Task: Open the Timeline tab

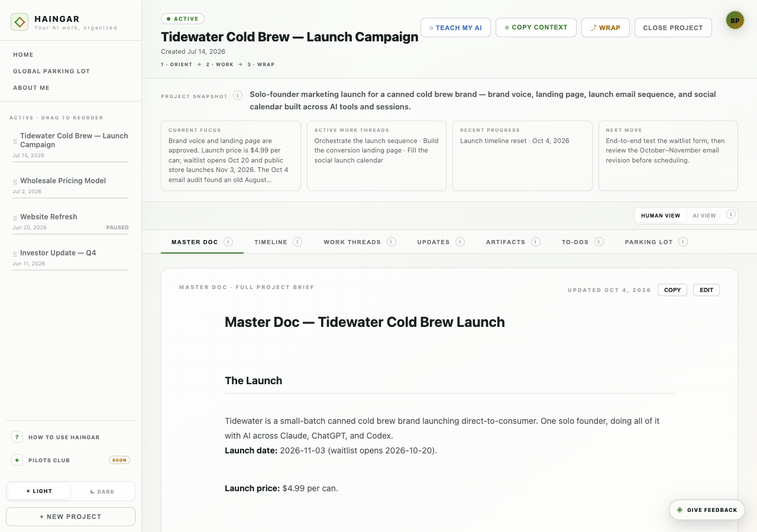Action: point(271,242)
